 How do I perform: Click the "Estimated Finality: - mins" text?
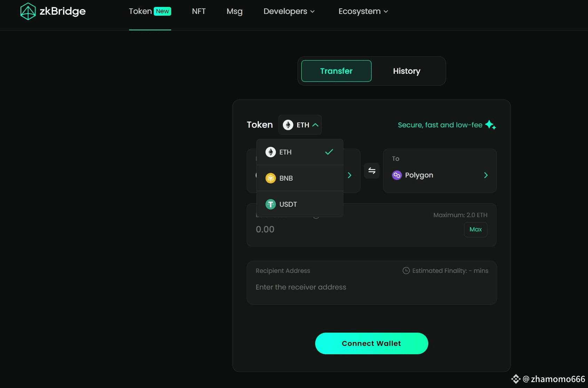(450, 271)
